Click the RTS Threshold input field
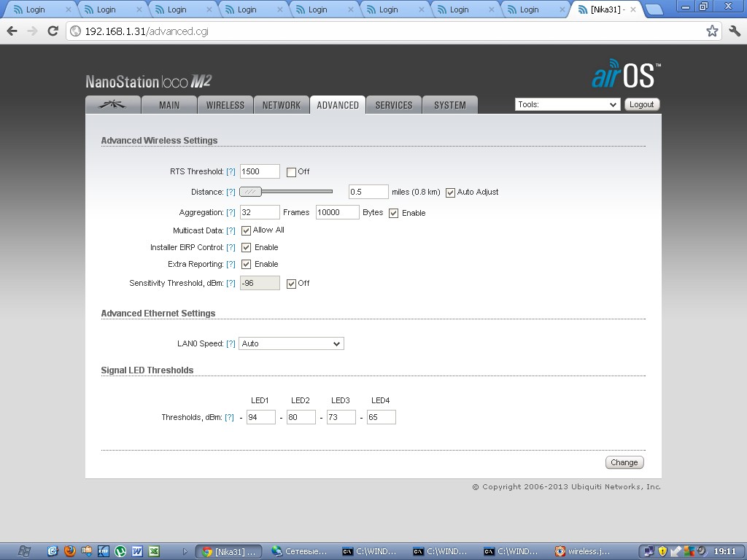This screenshot has width=747, height=560. [x=260, y=171]
